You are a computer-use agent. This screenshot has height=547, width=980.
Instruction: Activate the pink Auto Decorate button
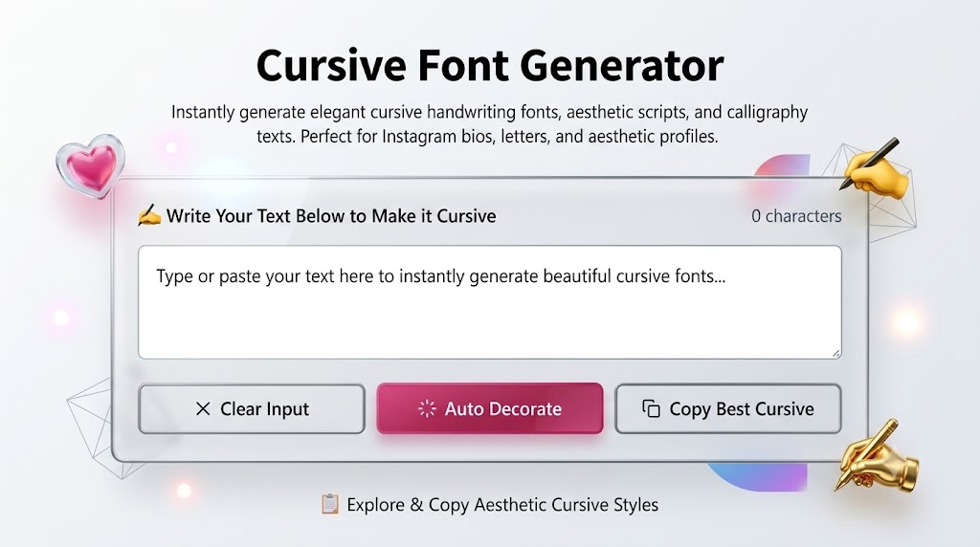coord(489,408)
